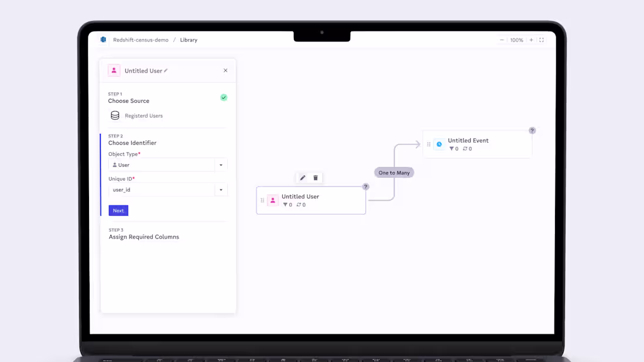This screenshot has height=362, width=644.
Task: Click the Object Type dropdown arrow
Action: pos(221,165)
